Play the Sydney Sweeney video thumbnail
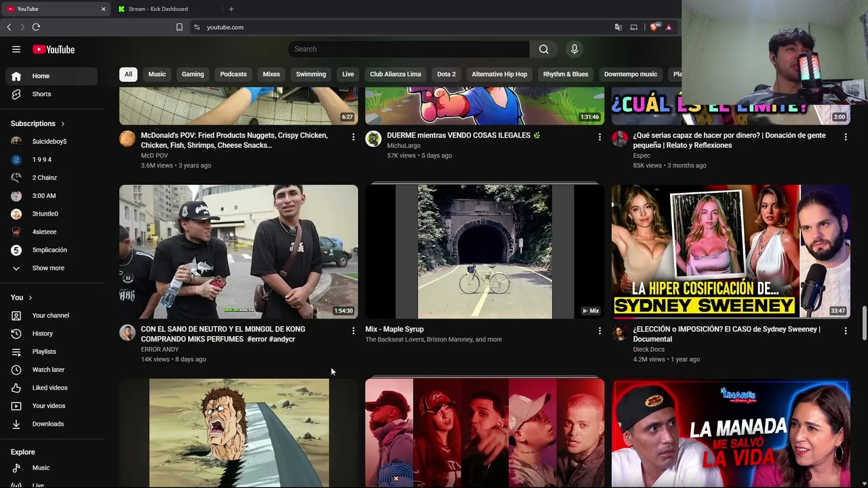Viewport: 868px width, 488px height. [731, 251]
